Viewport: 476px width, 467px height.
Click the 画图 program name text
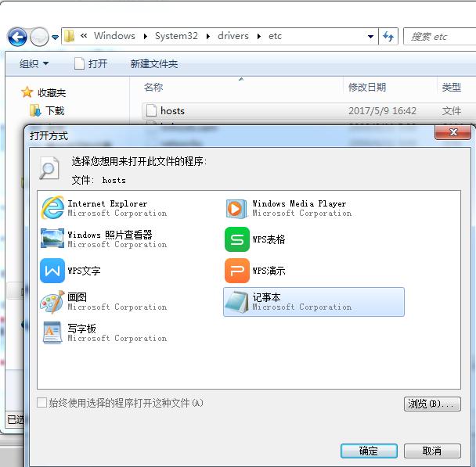77,297
